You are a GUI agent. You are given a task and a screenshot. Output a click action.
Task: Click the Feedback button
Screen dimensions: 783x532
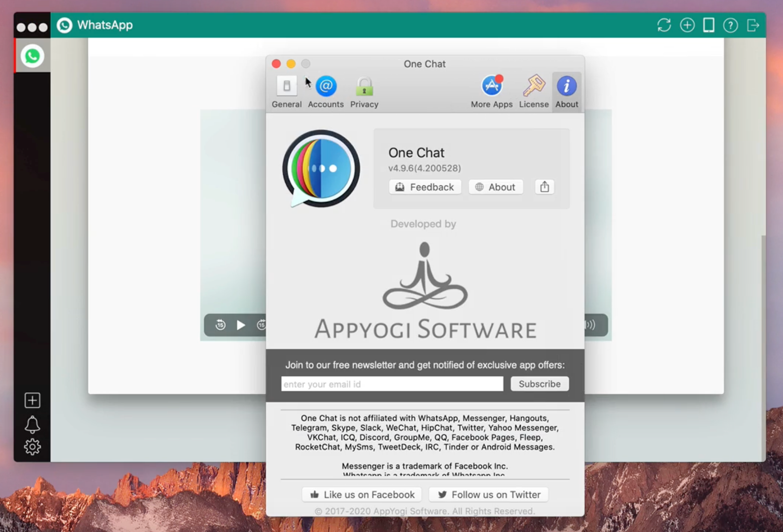(425, 187)
